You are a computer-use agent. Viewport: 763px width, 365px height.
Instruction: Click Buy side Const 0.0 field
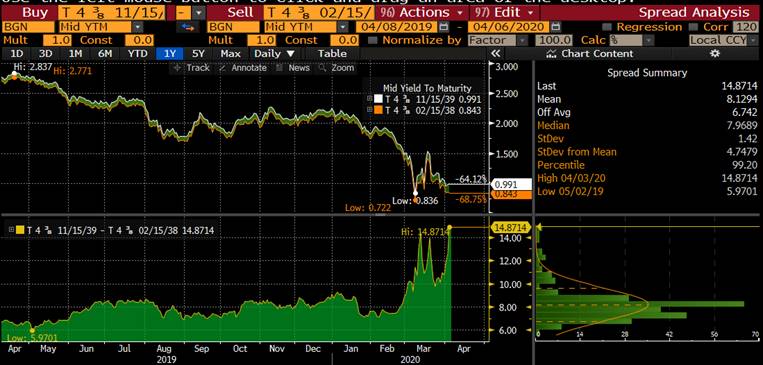click(139, 40)
